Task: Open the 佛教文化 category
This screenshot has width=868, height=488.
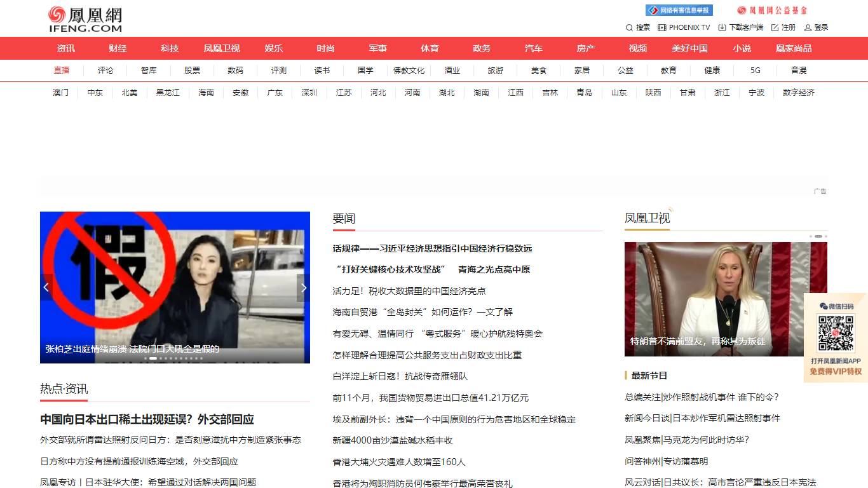Action: click(410, 71)
